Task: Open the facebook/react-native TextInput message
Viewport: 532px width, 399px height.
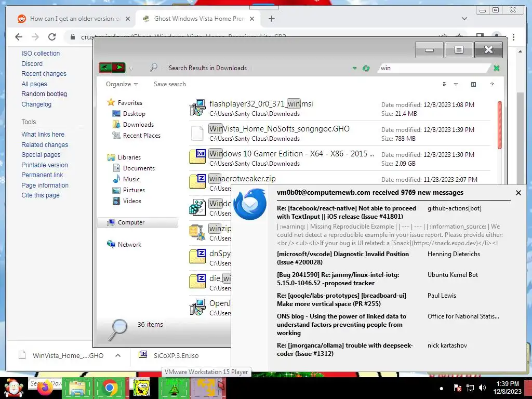Action: (346, 212)
